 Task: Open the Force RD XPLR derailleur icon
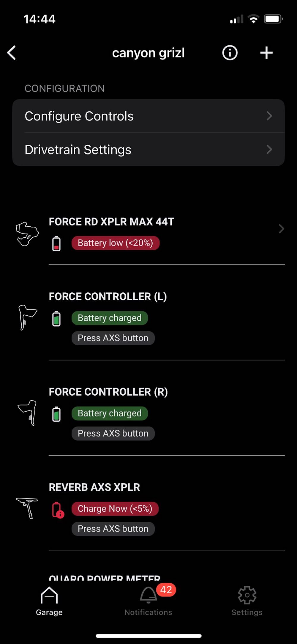28,234
